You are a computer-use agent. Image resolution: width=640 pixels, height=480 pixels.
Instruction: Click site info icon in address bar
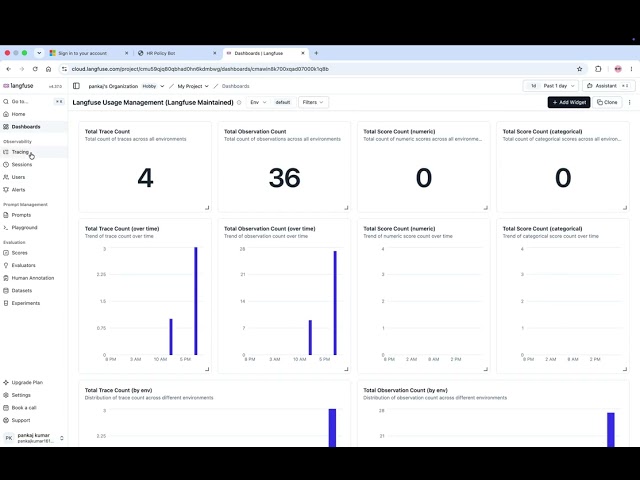(x=64, y=69)
